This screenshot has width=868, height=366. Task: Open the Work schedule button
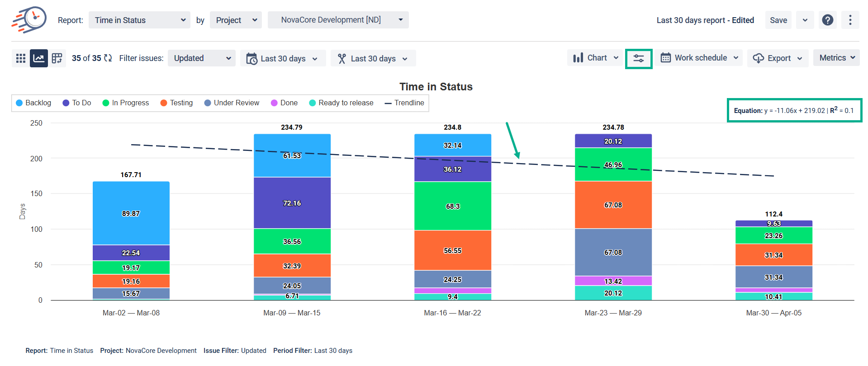point(699,58)
